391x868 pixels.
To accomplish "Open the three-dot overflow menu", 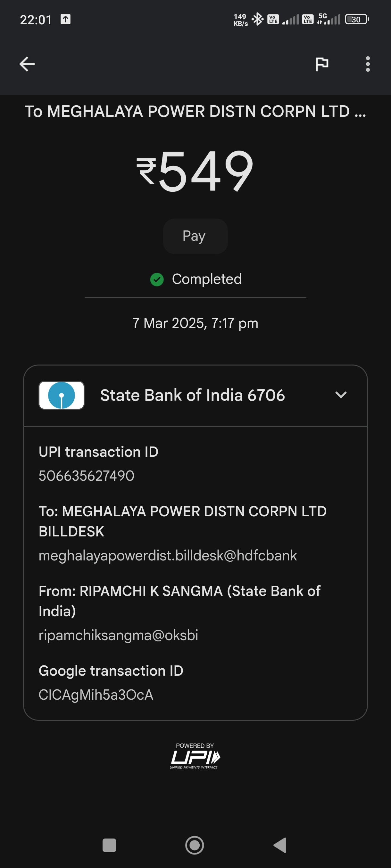I will coord(368,64).
